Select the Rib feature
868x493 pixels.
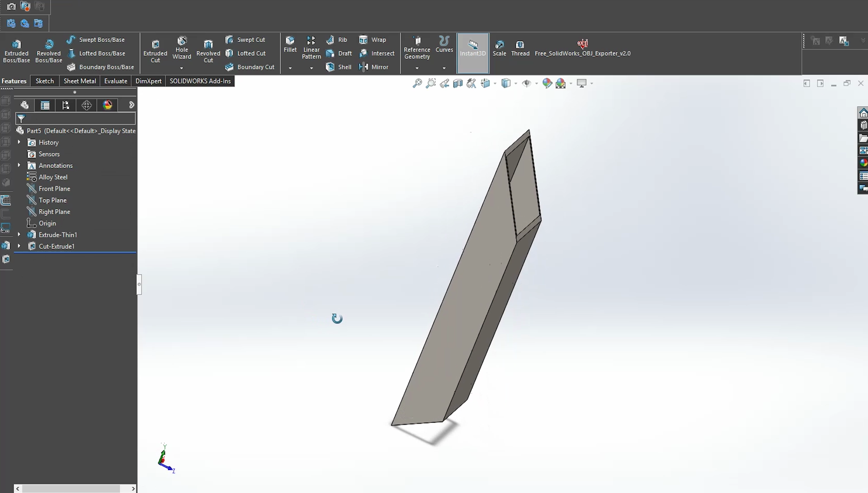(336, 40)
